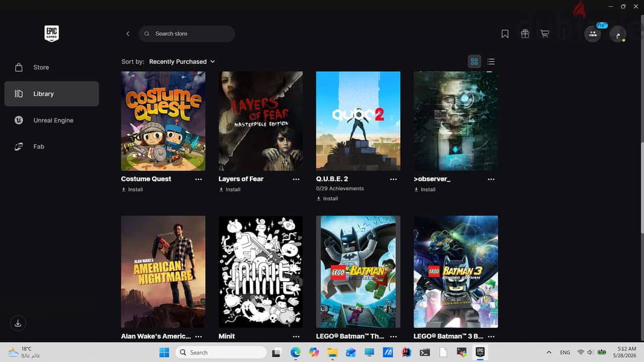Click the Layers of Fear title

pos(241,179)
